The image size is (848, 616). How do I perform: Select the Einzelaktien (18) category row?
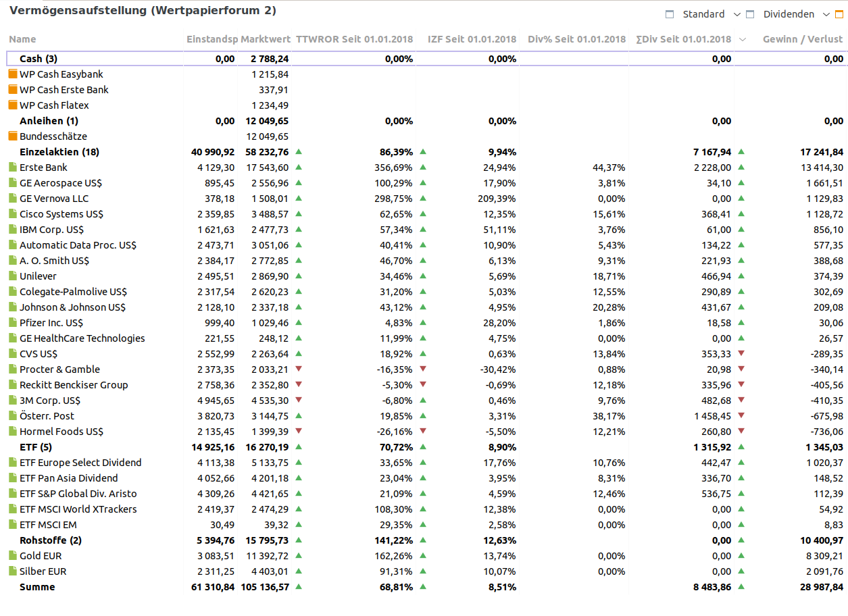(426, 152)
